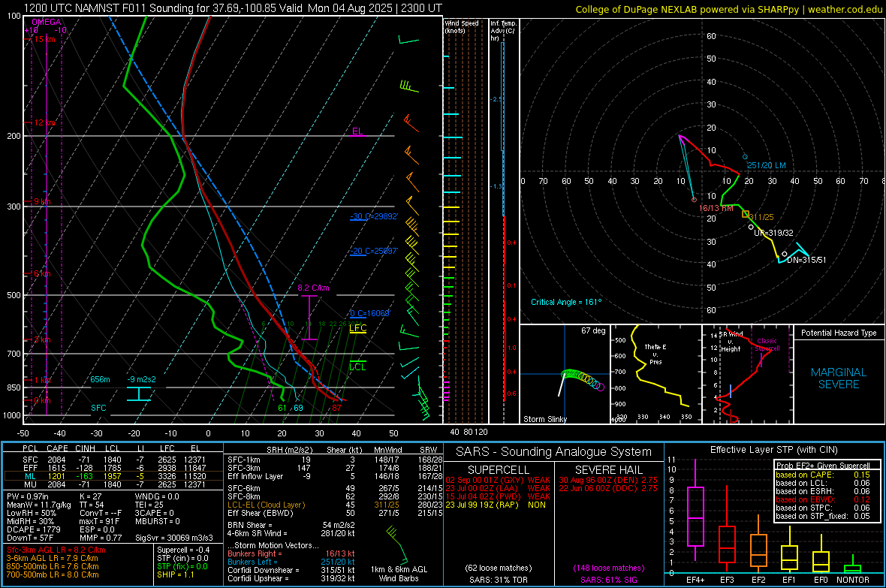Click the 16/13 RM hodograph label
This screenshot has height=588, width=886.
click(716, 208)
